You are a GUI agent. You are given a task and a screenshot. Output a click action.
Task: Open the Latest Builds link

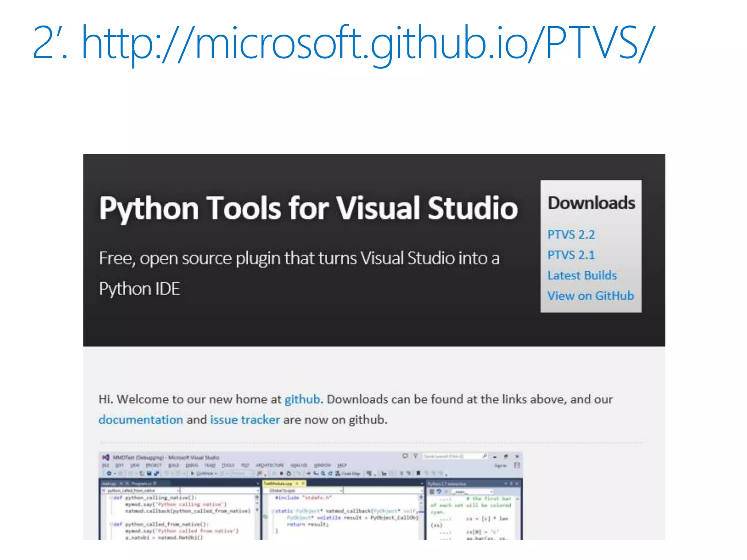[x=582, y=275]
